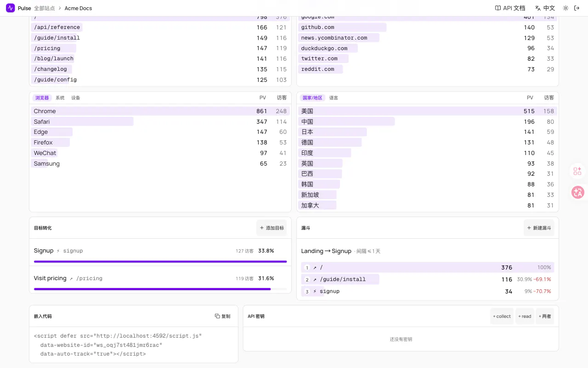Select the 语言 tab

click(334, 98)
